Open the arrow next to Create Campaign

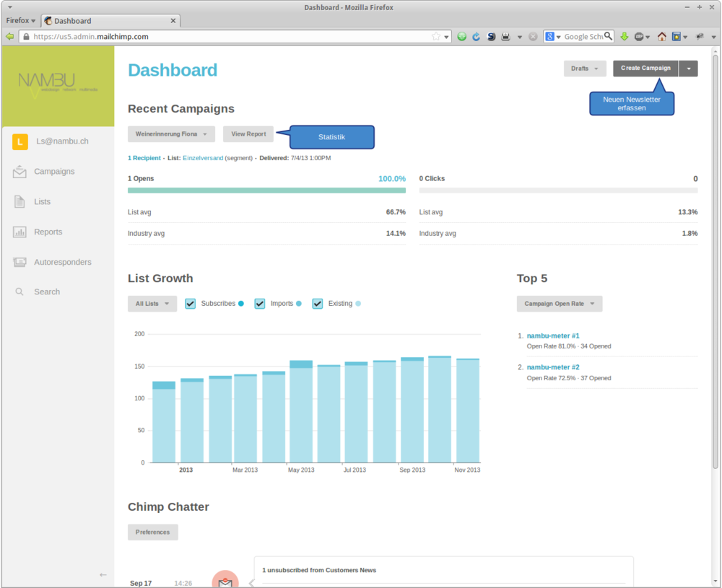click(688, 69)
